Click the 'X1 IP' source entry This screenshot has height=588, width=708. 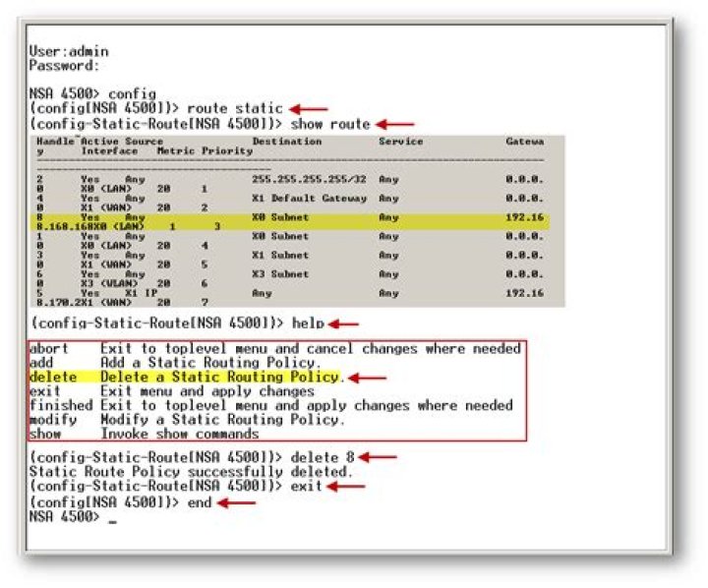141,293
